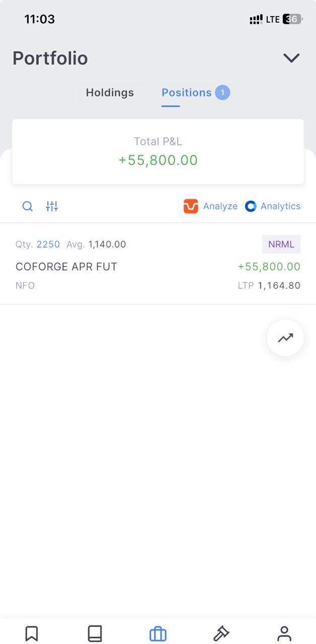Tap the Positions count badge

(222, 93)
